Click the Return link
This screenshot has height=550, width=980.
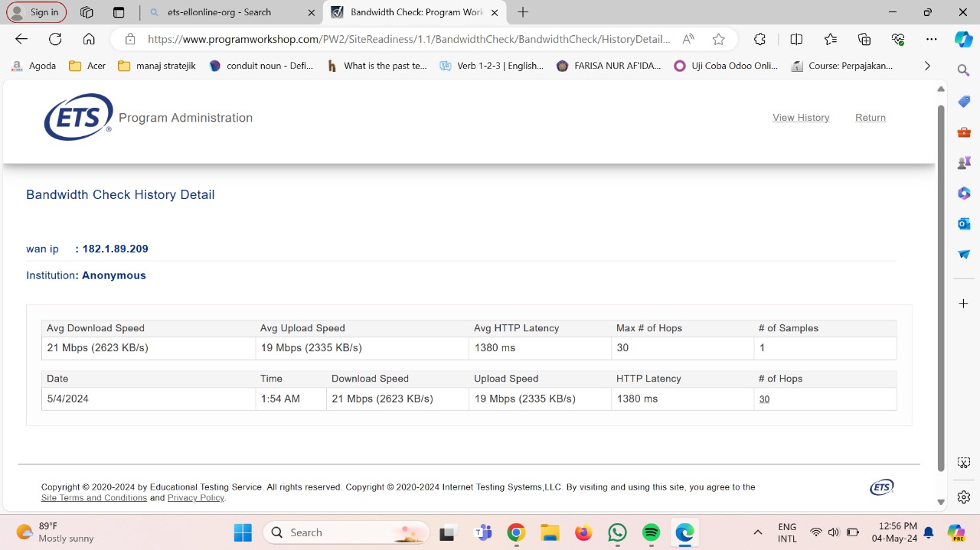(871, 118)
